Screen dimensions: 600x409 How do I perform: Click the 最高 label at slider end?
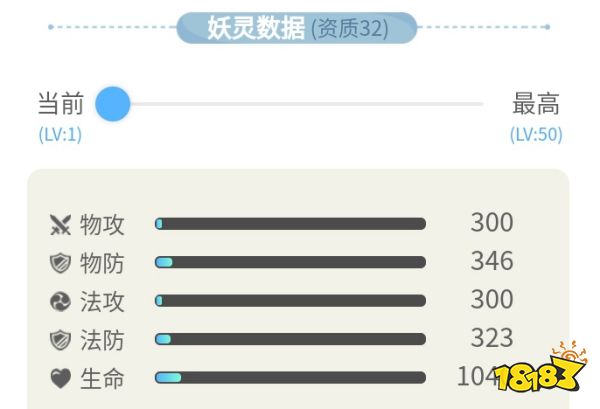coord(536,103)
